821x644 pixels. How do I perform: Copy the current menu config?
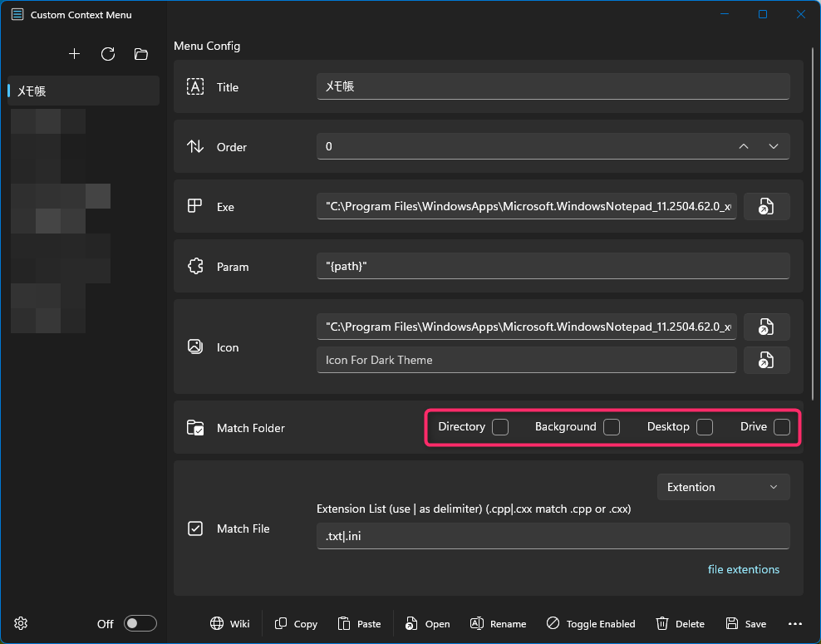296,623
